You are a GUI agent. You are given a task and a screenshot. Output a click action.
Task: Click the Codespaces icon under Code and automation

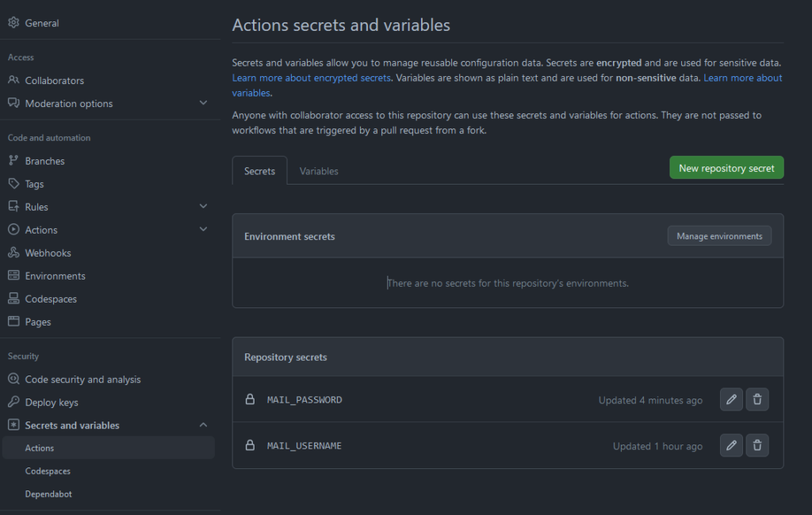click(13, 299)
